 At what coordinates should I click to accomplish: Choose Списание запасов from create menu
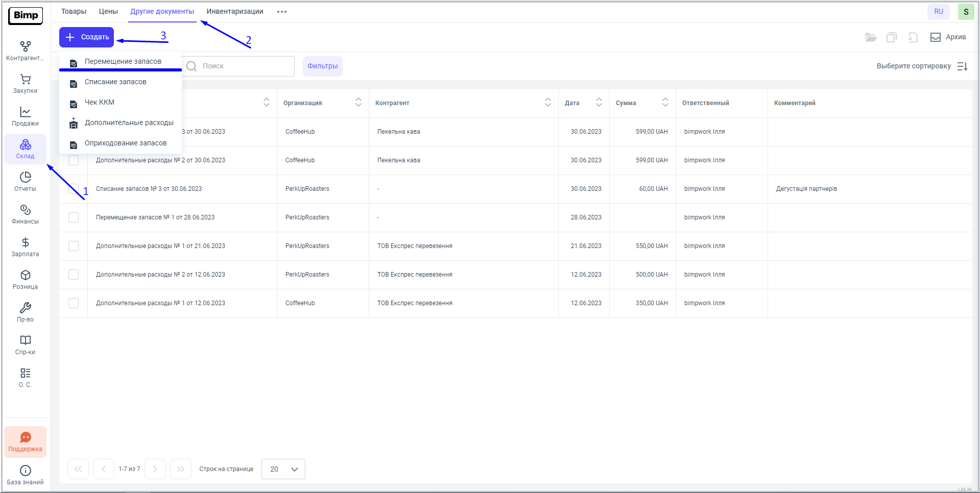115,82
